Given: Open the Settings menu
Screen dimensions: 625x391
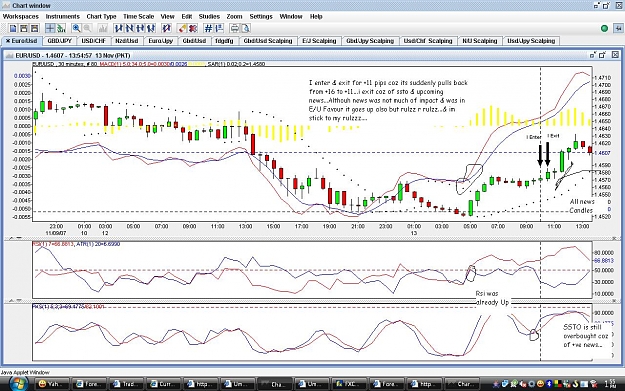Looking at the screenshot, I should [261, 16].
